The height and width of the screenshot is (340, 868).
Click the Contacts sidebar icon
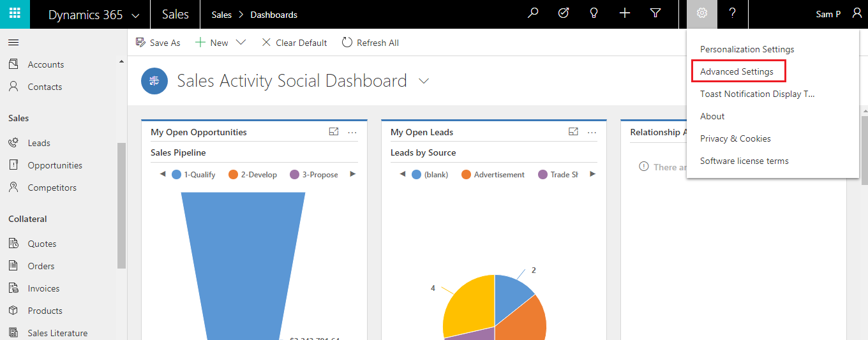pos(13,87)
